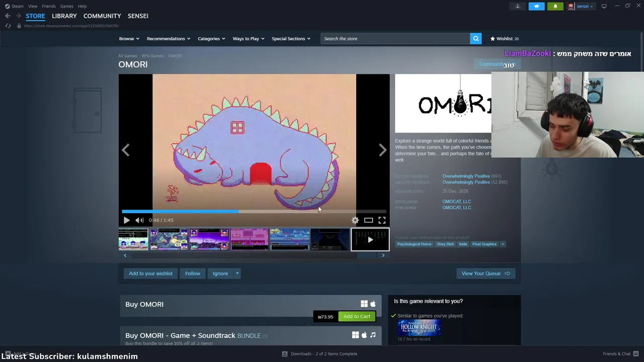Open the Browse dropdown
This screenshot has height=362, width=644.
coord(129,39)
